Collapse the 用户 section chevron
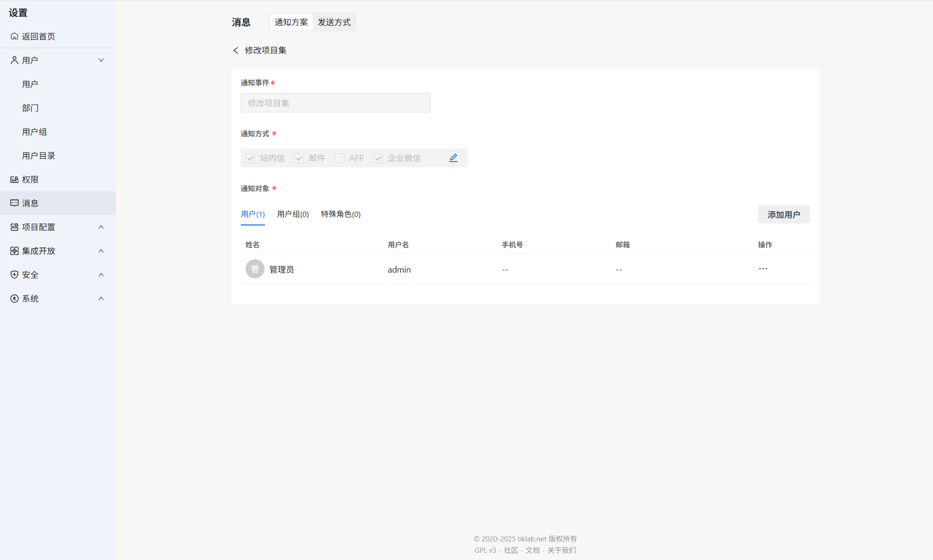Image resolution: width=933 pixels, height=560 pixels. (x=101, y=60)
